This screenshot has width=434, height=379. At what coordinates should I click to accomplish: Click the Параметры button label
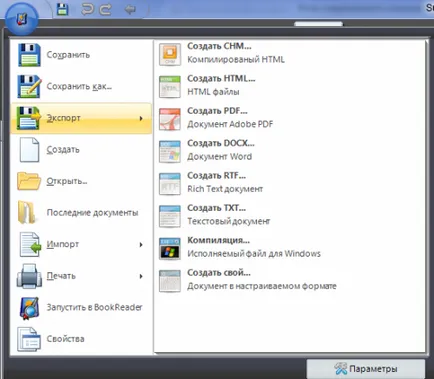(x=373, y=369)
